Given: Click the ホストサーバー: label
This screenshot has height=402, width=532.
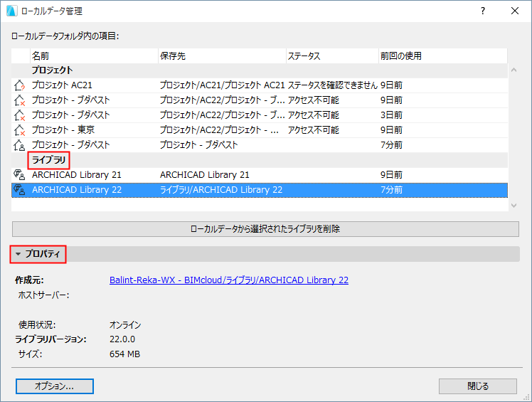Looking at the screenshot, I should [x=44, y=295].
